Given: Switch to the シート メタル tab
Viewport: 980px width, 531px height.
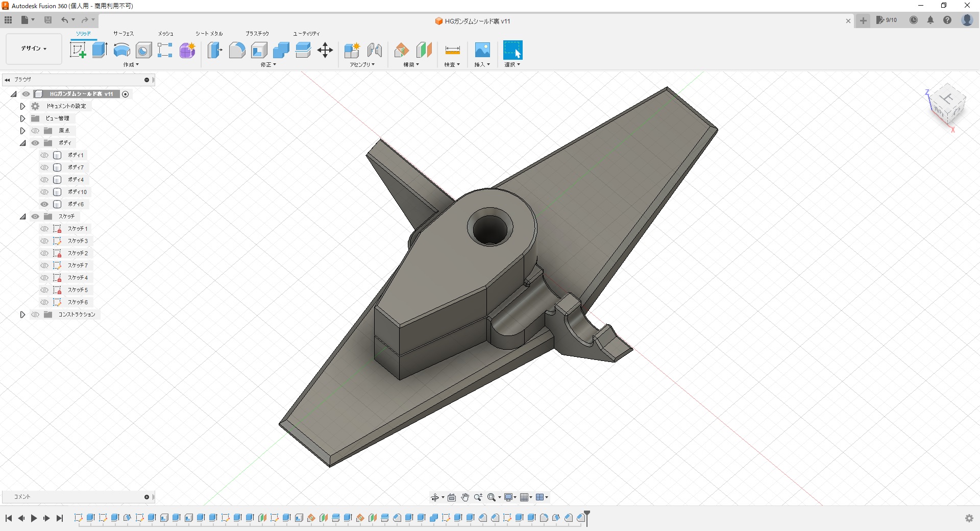Looking at the screenshot, I should coord(209,34).
